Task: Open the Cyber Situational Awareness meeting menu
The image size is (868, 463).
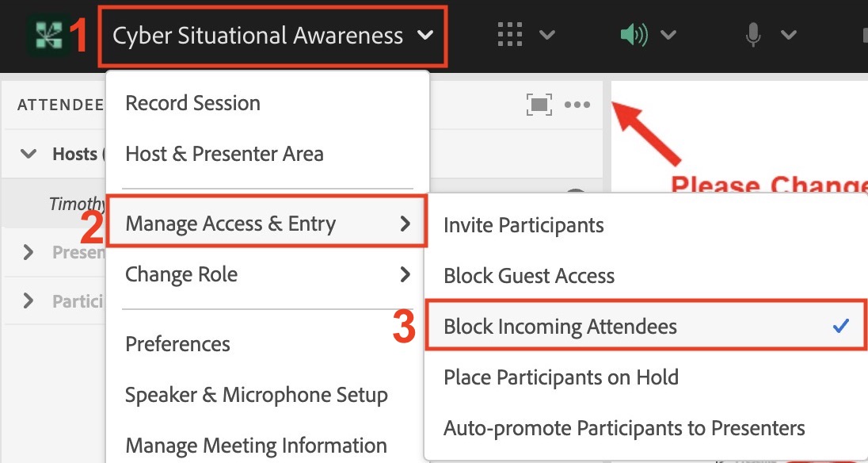Action: [x=272, y=36]
